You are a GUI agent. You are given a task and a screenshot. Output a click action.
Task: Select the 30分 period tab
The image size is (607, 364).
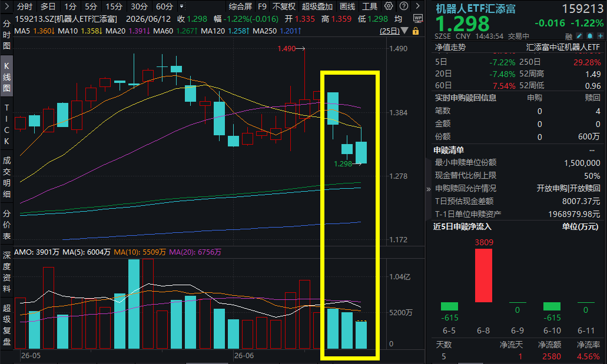point(139,6)
